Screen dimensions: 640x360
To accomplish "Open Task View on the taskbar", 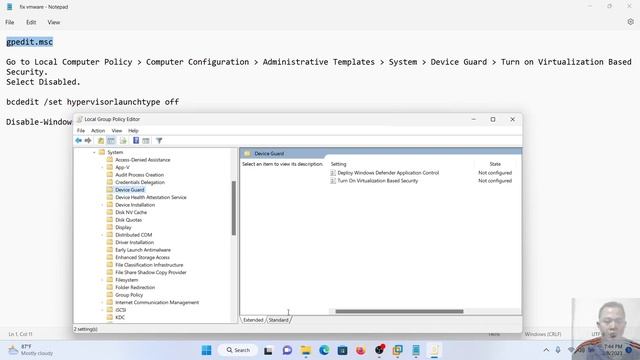I will pos(268,350).
